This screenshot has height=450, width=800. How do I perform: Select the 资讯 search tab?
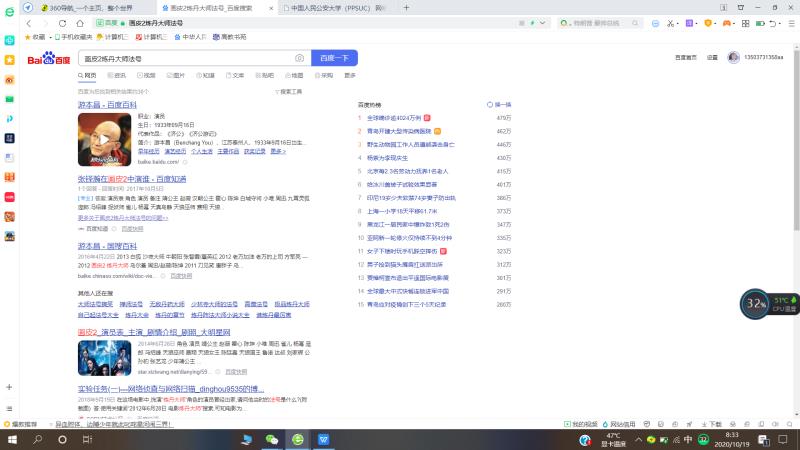117,76
